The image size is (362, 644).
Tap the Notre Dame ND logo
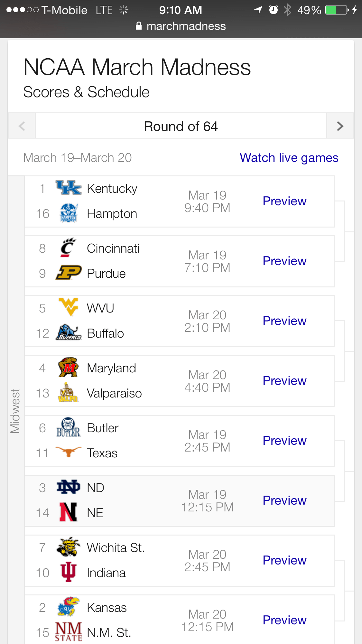69,487
